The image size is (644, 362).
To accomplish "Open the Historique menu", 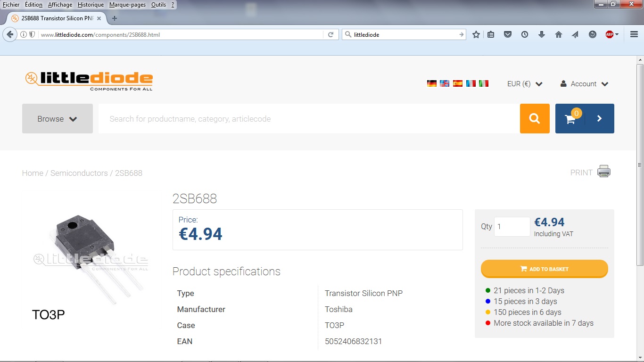I will click(91, 5).
